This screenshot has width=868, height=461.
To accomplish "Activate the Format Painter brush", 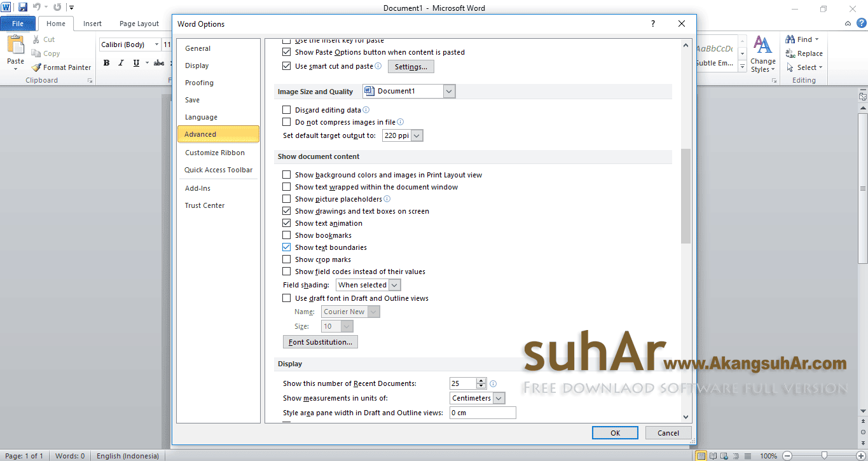I will coord(36,67).
